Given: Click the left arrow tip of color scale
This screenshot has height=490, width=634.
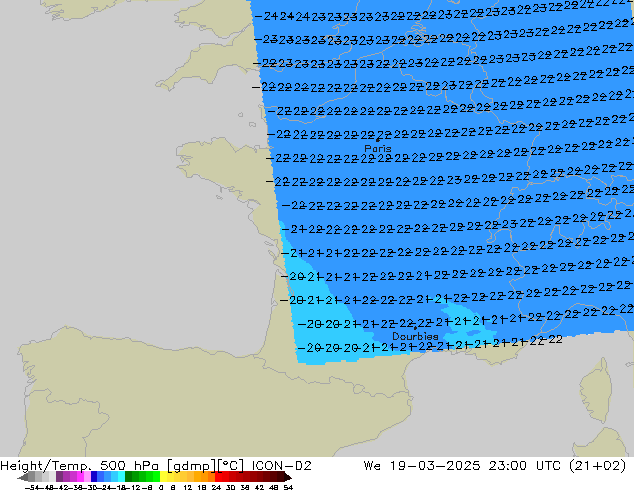Looking at the screenshot, I should click(x=22, y=477).
